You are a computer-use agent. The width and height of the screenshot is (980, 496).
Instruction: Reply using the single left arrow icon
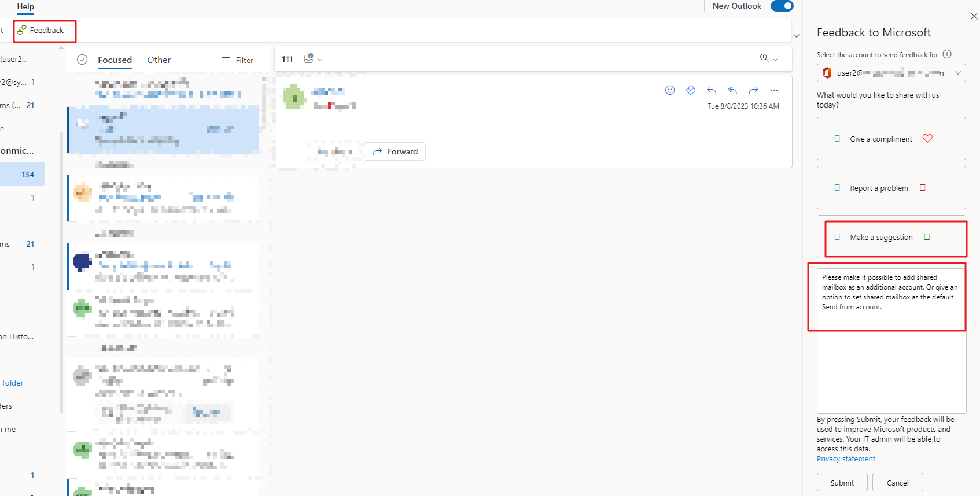pyautogui.click(x=712, y=90)
